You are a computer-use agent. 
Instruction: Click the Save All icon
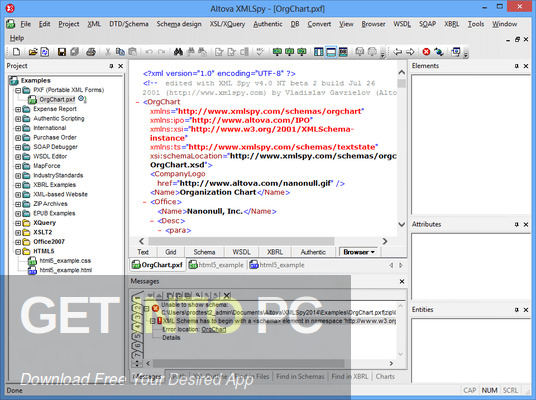[x=74, y=52]
